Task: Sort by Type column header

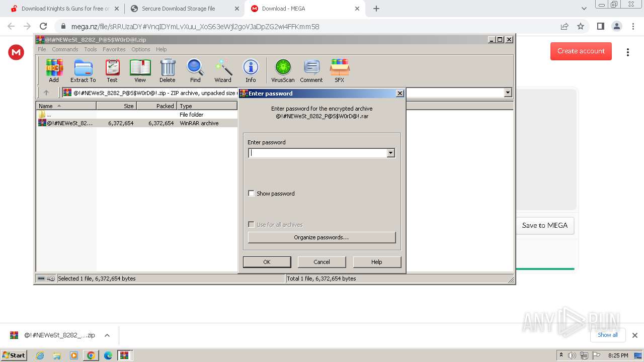Action: click(207, 106)
